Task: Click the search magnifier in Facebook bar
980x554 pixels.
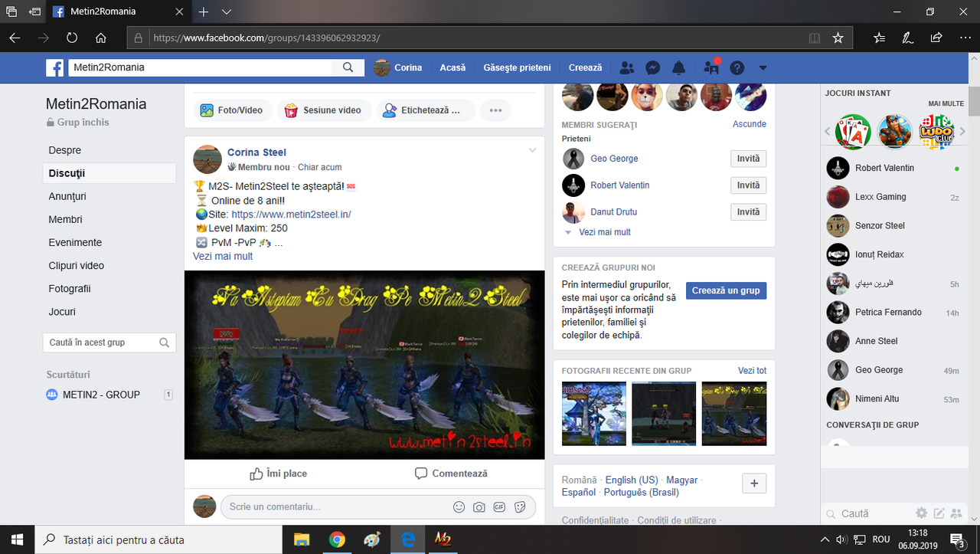Action: (x=348, y=67)
